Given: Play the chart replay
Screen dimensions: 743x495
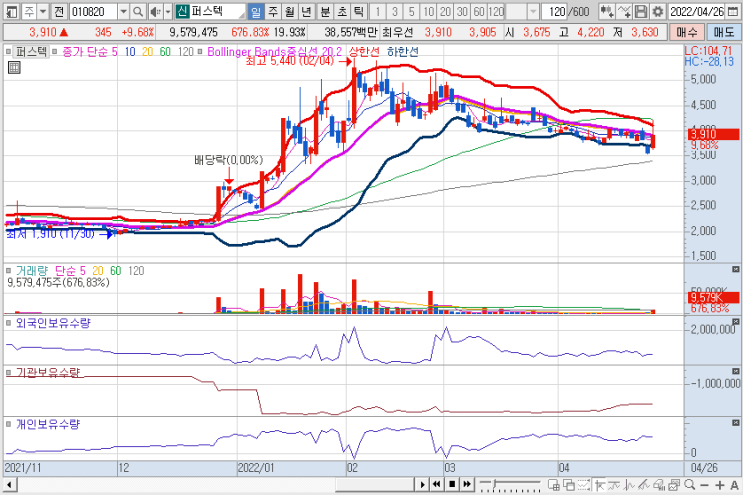Looking at the screenshot, I should pos(423,485).
